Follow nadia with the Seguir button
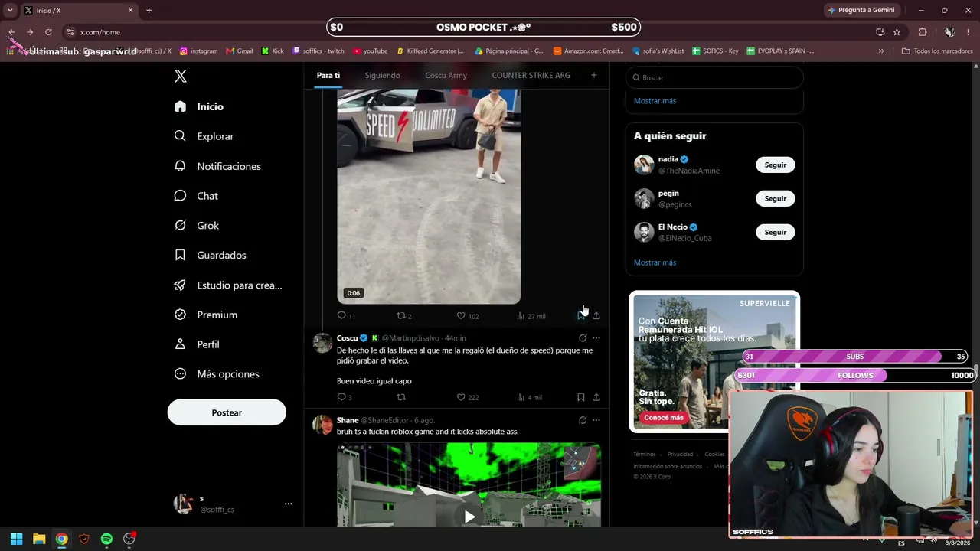 [x=775, y=165]
